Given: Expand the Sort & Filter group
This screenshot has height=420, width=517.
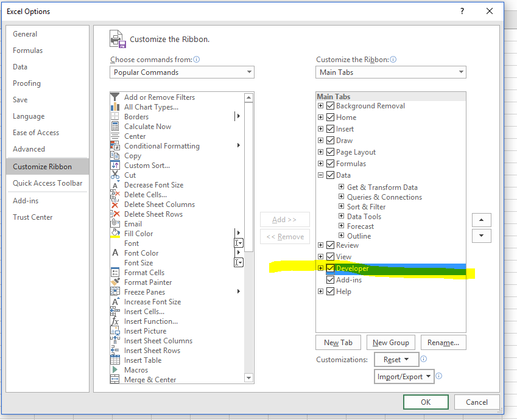Looking at the screenshot, I should 342,206.
